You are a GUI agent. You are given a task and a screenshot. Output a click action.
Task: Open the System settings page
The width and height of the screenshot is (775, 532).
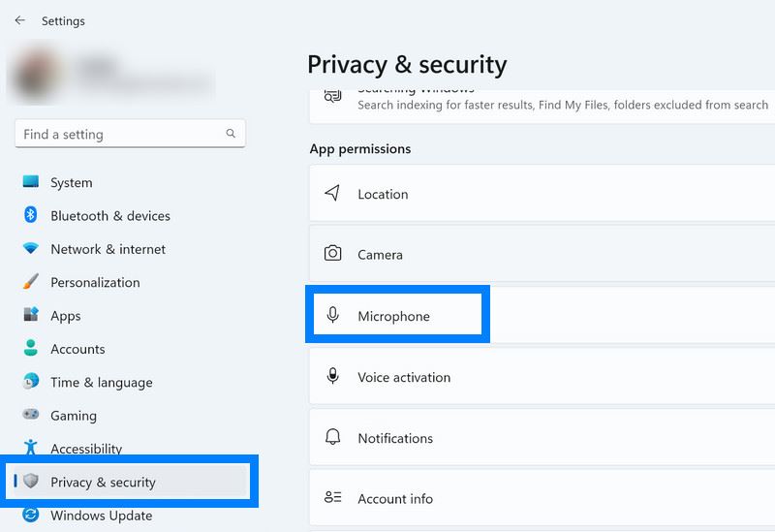click(x=72, y=182)
